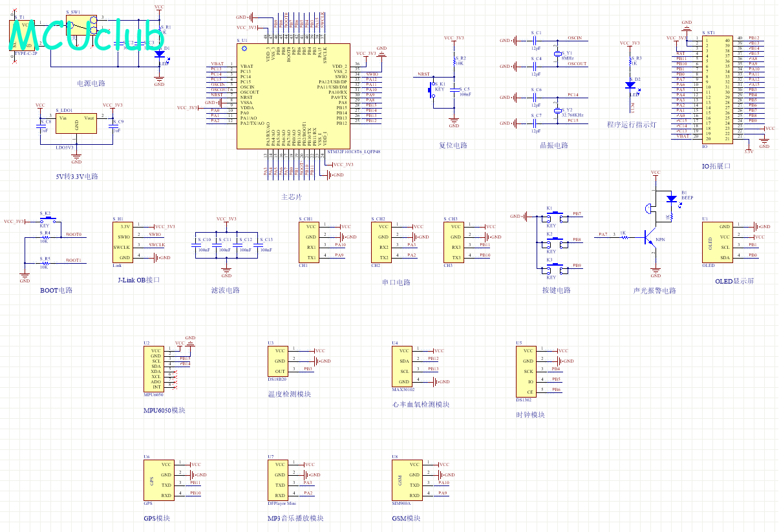779x532 pixels.
Task: Click the NPN transistor symbol
Action: point(652,239)
